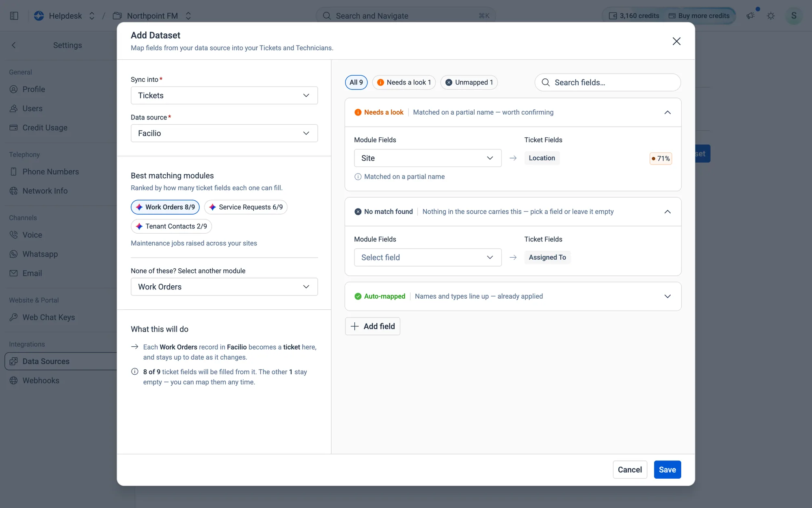This screenshot has height=508, width=812.
Task: Open the Work Orders module dropdown
Action: coord(224,287)
